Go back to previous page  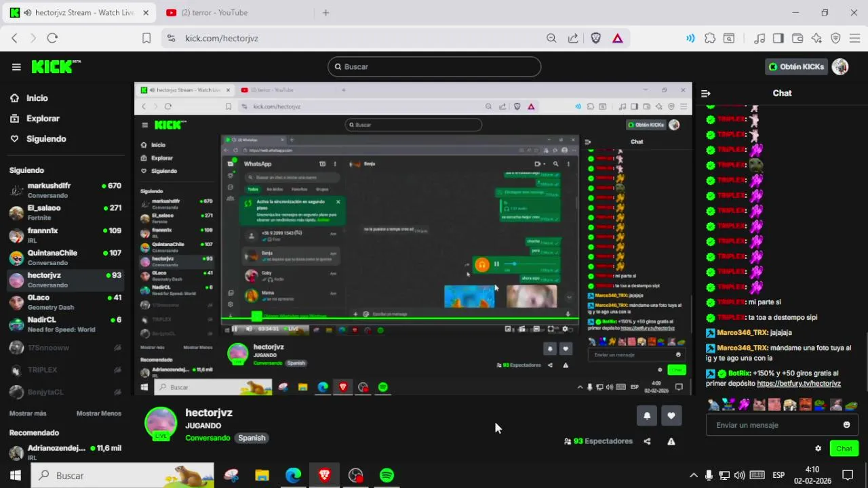click(x=14, y=38)
